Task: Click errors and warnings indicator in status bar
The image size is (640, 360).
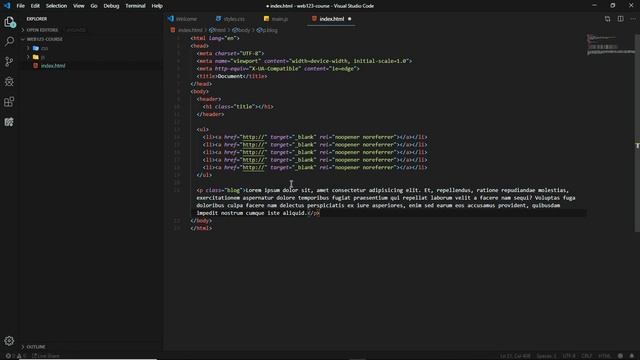Action: click(16, 356)
